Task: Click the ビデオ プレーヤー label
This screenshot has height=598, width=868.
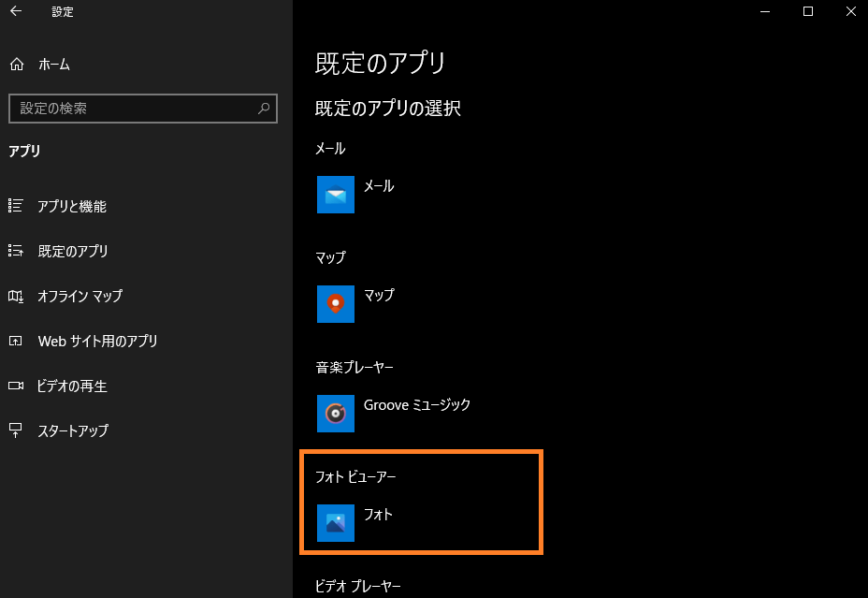Action: coord(357,586)
